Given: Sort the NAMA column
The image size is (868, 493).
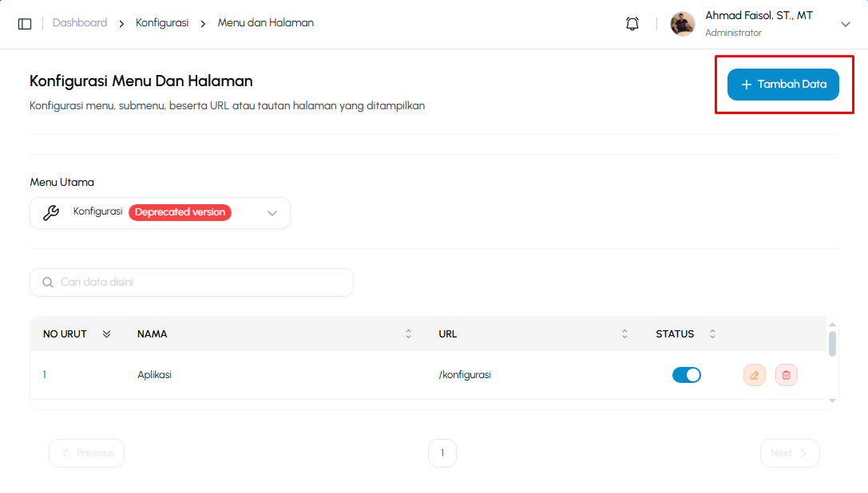Looking at the screenshot, I should point(408,333).
